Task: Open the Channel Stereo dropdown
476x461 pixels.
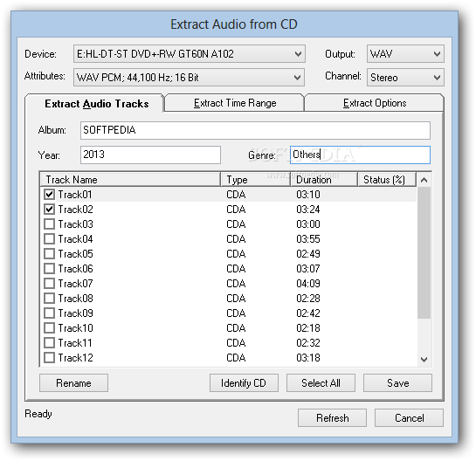Action: (405, 78)
